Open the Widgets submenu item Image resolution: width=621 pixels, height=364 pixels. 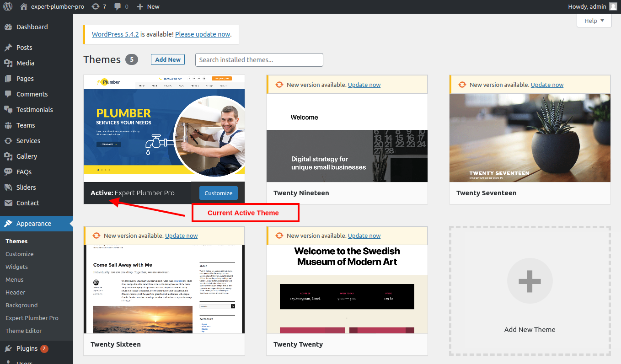coord(16,267)
